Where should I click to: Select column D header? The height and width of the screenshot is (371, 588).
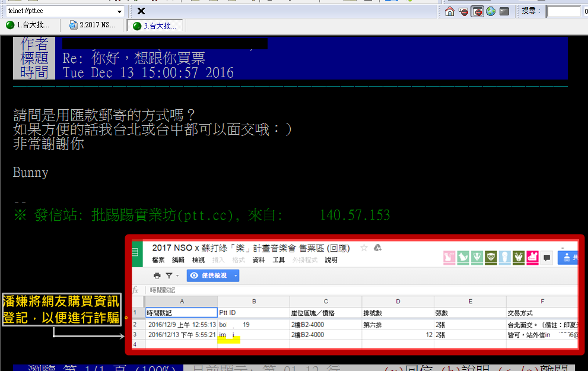pyautogui.click(x=398, y=302)
